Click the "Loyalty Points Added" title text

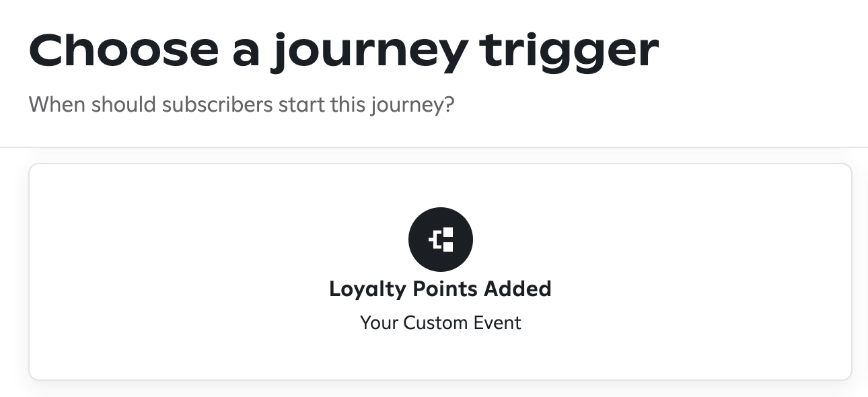(441, 289)
